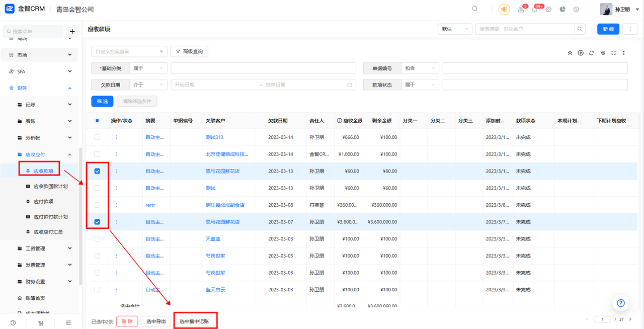This screenshot has width=644, height=329.
Task: Click the blue 新建 button
Action: coord(608,29)
